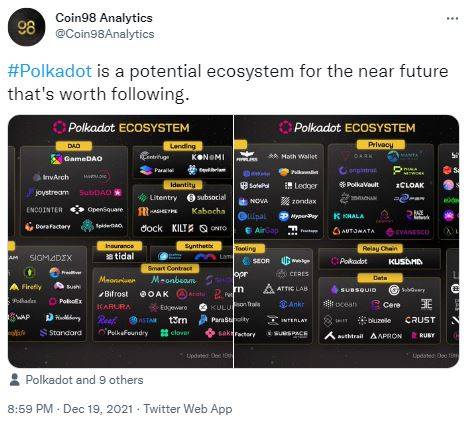Click the 8:59 PM · Dec 19, 2021 timestamp
The width and height of the screenshot is (469, 423).
tap(70, 409)
